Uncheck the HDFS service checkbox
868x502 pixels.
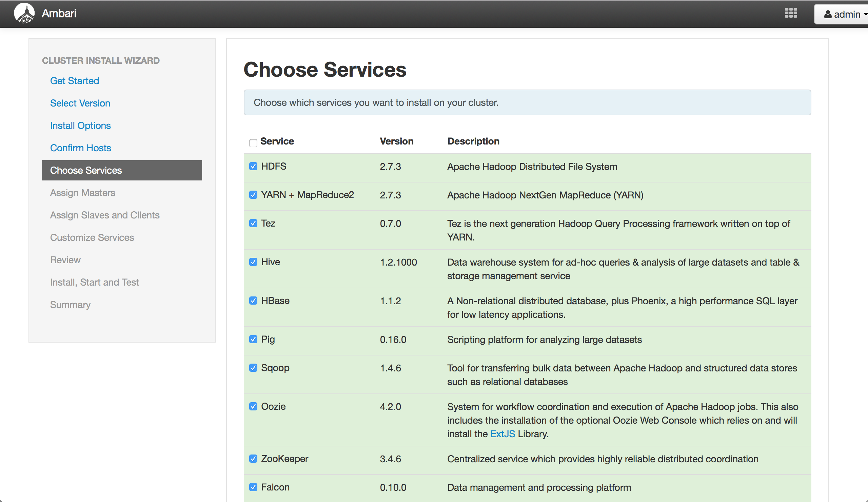253,167
